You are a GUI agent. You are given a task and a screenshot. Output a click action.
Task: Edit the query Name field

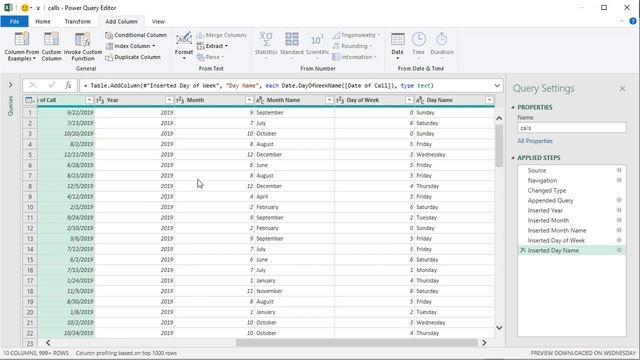tap(571, 128)
